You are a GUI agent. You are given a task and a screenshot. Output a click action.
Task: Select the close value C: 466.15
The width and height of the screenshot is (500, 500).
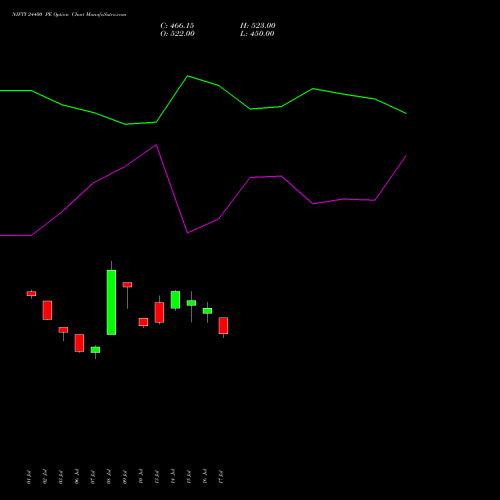(x=177, y=26)
